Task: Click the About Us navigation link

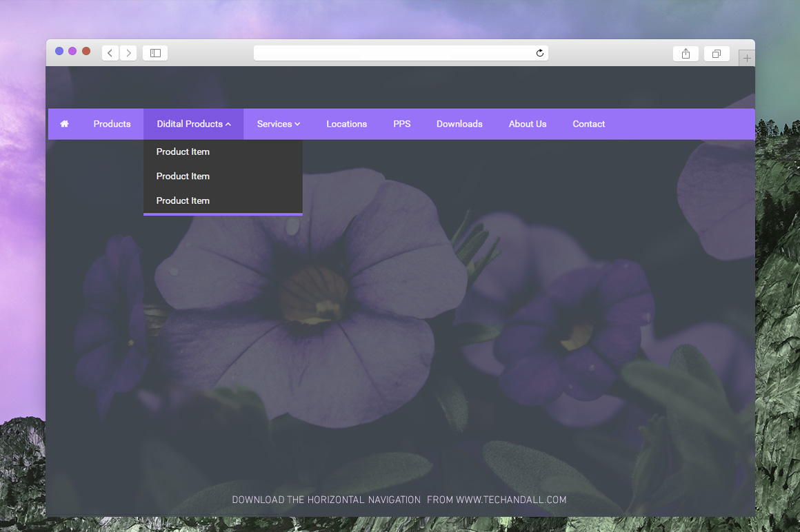Action: coord(528,124)
